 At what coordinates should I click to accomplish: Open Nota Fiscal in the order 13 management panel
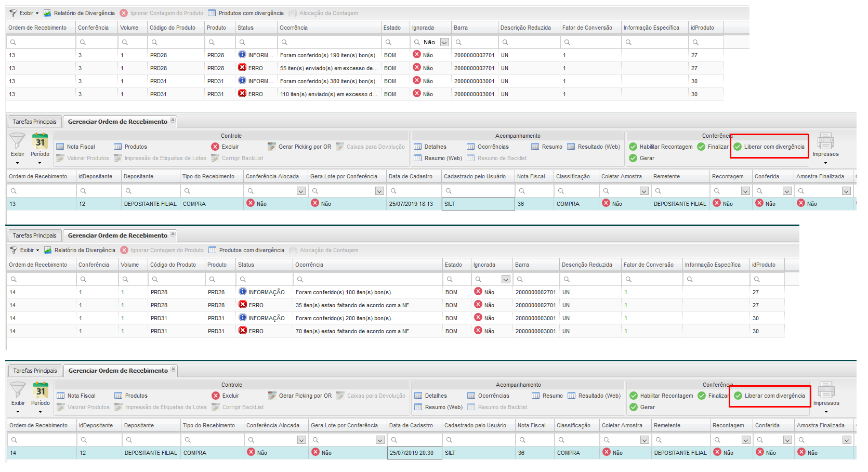[75, 147]
